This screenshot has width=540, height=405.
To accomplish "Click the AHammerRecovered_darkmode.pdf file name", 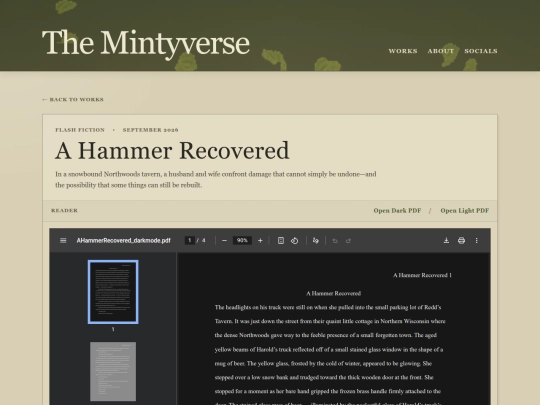I will pyautogui.click(x=123, y=240).
